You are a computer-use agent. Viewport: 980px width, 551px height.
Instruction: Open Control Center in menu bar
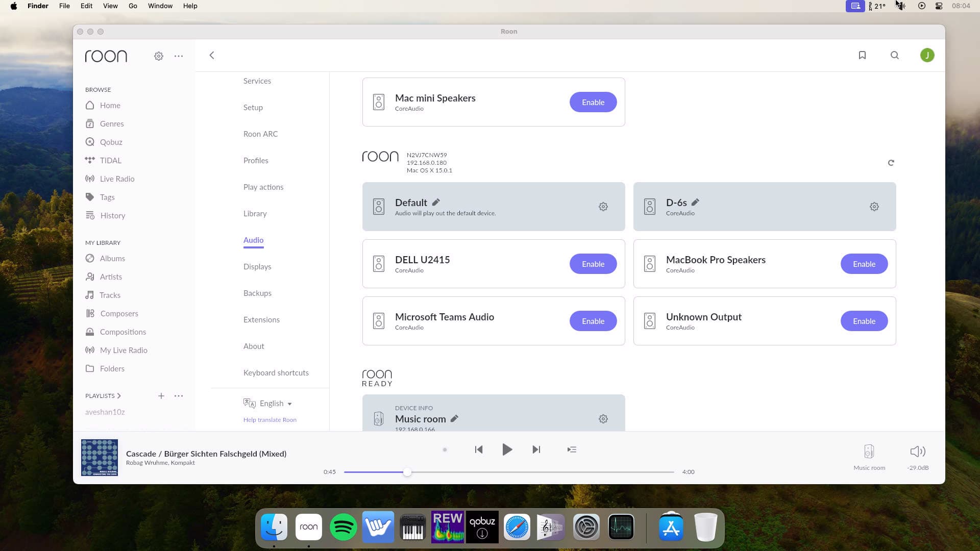tap(939, 6)
